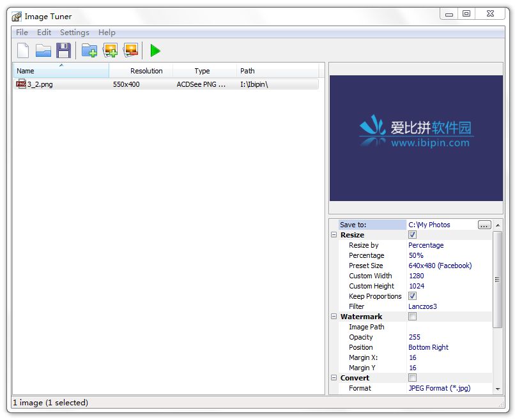This screenshot has width=515, height=420.
Task: Collapse the Resize section
Action: [334, 235]
